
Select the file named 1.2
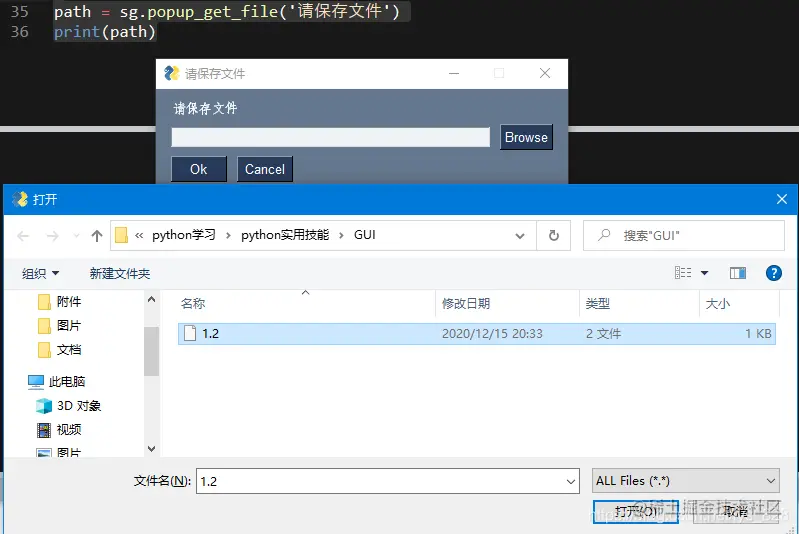click(476, 334)
